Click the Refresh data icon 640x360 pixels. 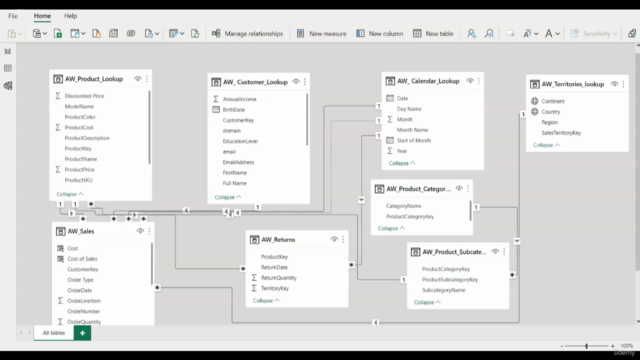pyautogui.click(x=195, y=33)
